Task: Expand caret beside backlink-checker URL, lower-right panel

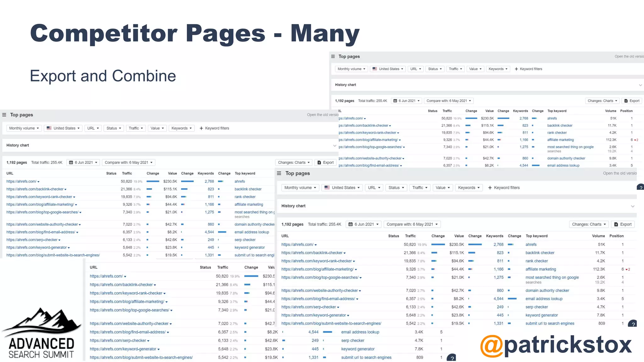Action: click(x=345, y=253)
